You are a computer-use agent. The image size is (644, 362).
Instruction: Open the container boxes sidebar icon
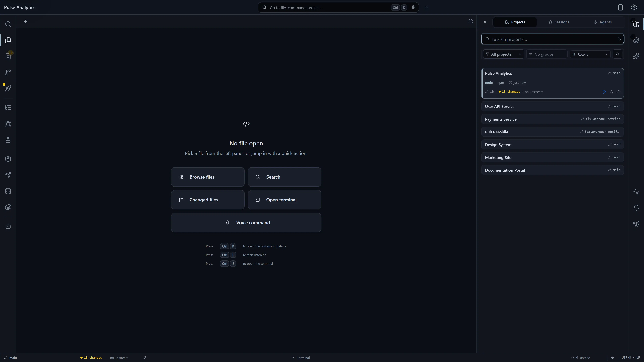[x=8, y=207]
